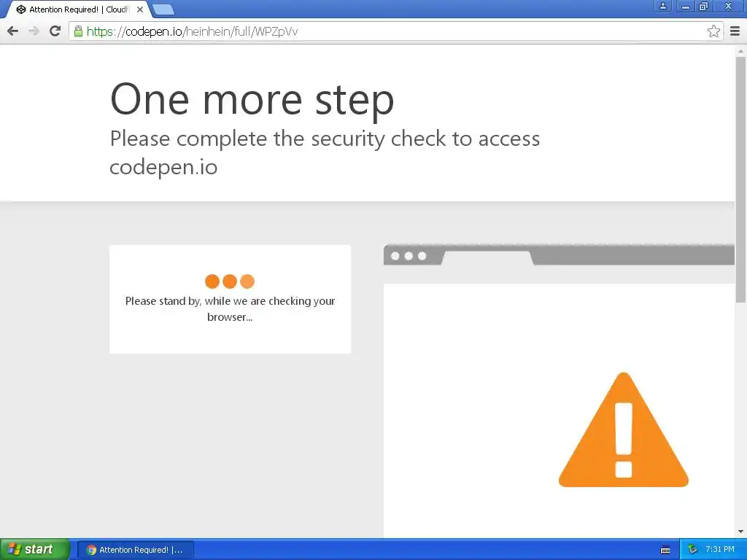Click the 'One more step' heading
Viewport: 747px width, 560px height.
pyautogui.click(x=252, y=99)
